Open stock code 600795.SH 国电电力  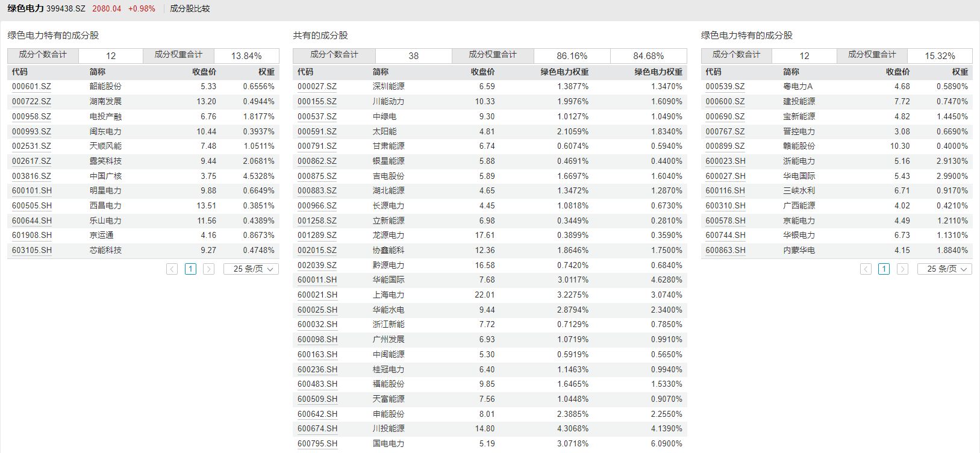click(x=317, y=444)
